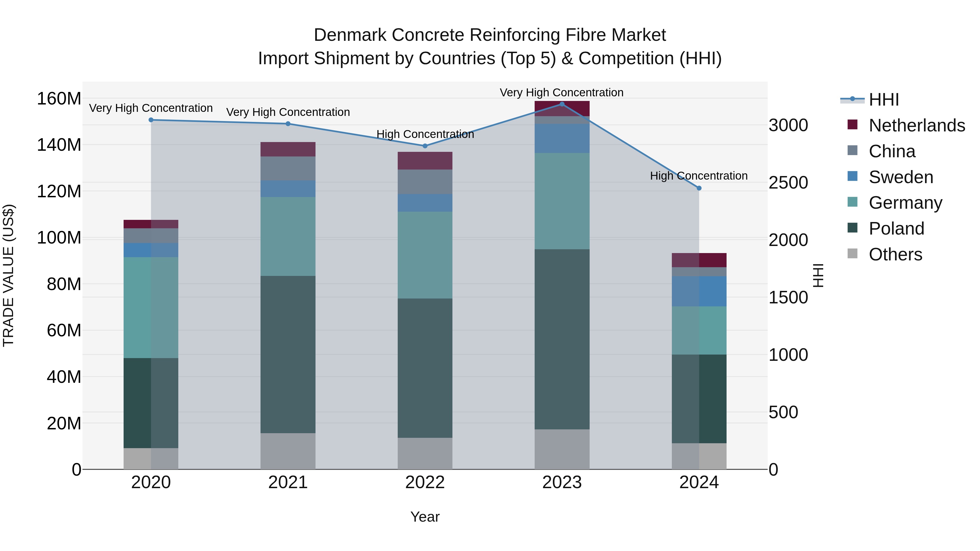
Task: Click the 'High Concentration' label above 2022
Action: click(x=425, y=134)
